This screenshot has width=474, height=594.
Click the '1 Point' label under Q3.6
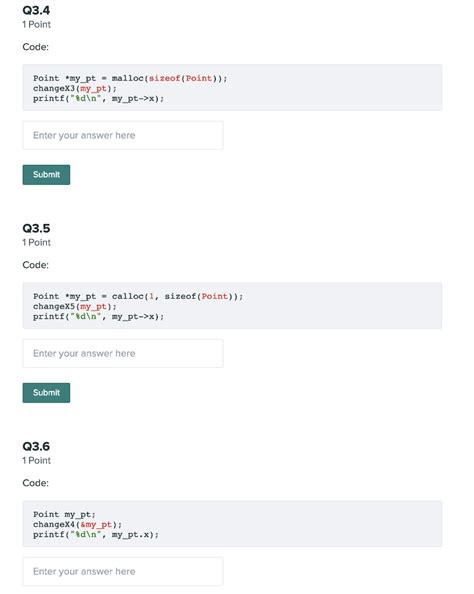click(36, 461)
